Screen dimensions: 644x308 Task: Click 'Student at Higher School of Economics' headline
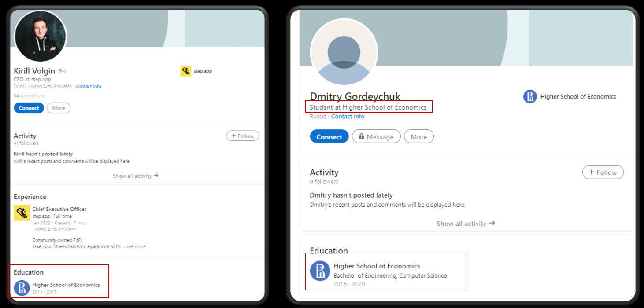coord(368,107)
